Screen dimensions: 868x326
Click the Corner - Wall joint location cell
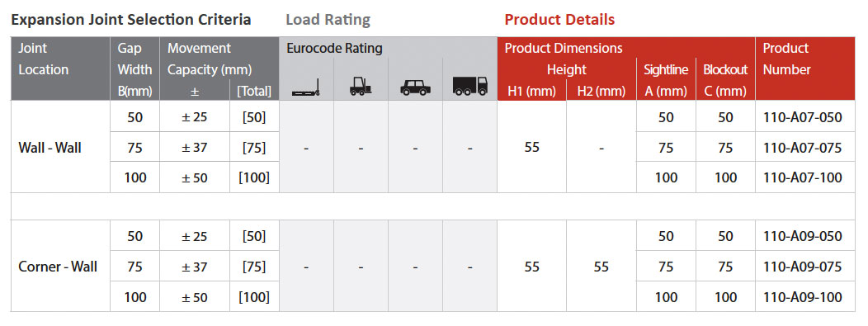(60, 267)
